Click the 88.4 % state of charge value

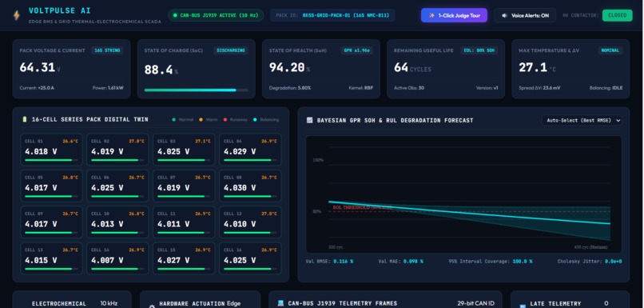pyautogui.click(x=161, y=70)
